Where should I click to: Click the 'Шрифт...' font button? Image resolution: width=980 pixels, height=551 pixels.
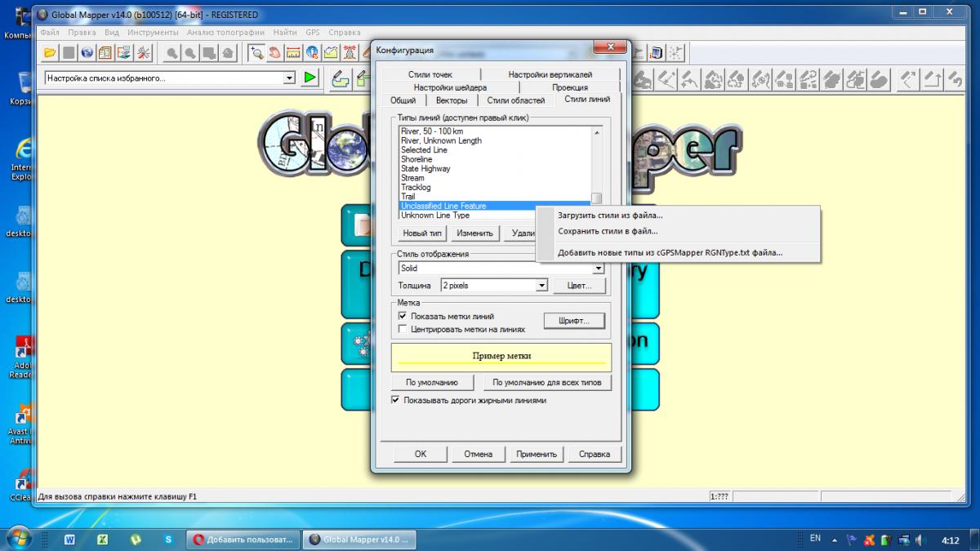(573, 321)
